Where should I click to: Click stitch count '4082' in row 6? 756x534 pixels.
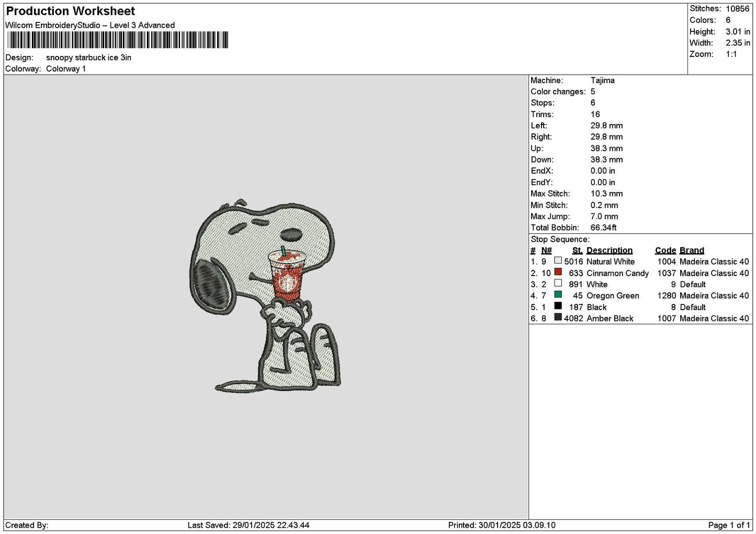(573, 319)
